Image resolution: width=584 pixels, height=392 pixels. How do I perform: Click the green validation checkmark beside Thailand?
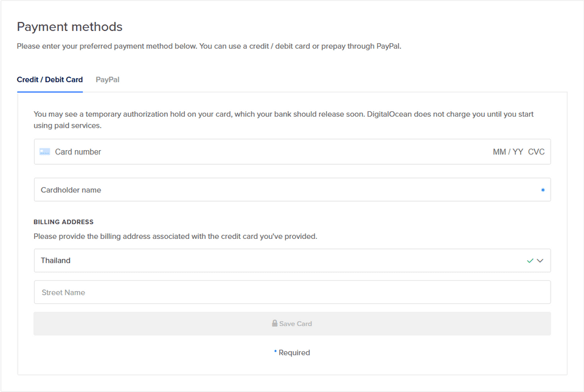pyautogui.click(x=530, y=261)
